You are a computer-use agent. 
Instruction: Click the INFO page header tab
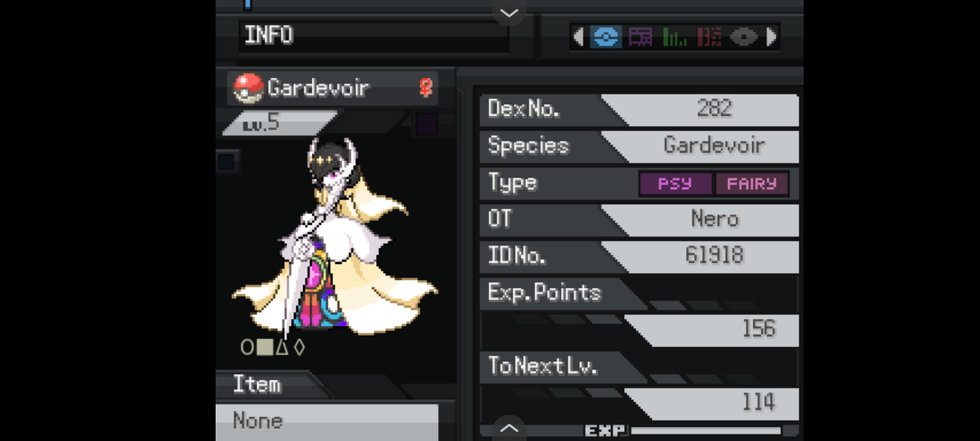point(374,36)
